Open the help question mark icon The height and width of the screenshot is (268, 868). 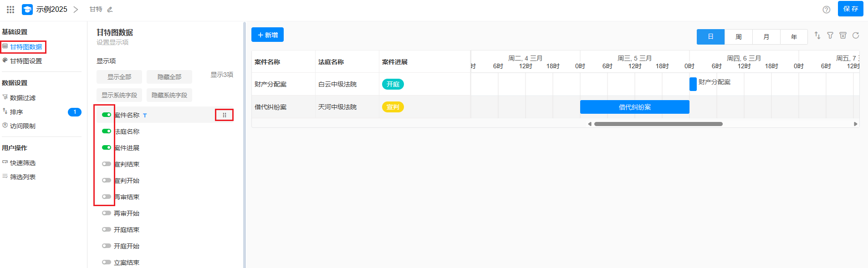[x=826, y=10]
